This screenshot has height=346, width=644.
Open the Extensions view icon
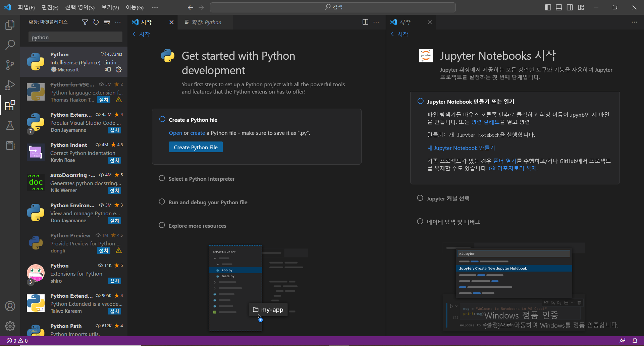[10, 105]
